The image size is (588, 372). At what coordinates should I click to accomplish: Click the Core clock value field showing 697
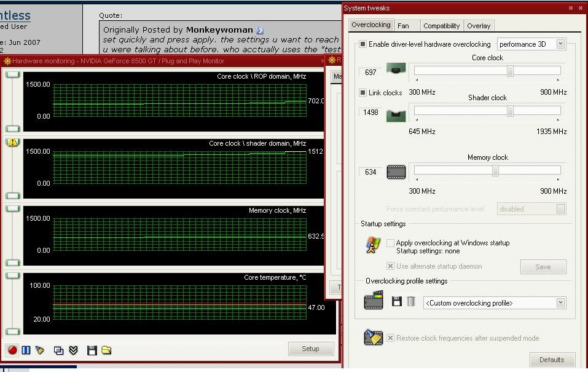[370, 72]
